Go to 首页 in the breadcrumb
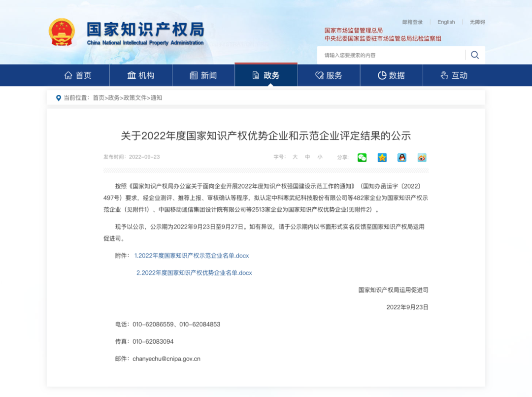This screenshot has width=532, height=397. tap(99, 98)
